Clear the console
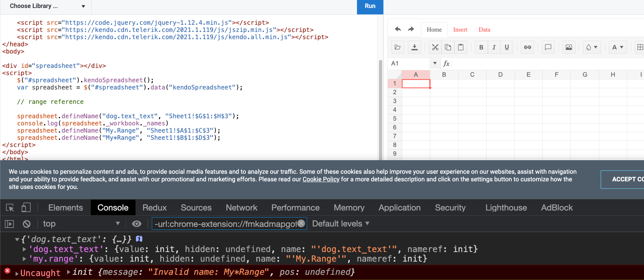644x280 pixels. [26, 224]
